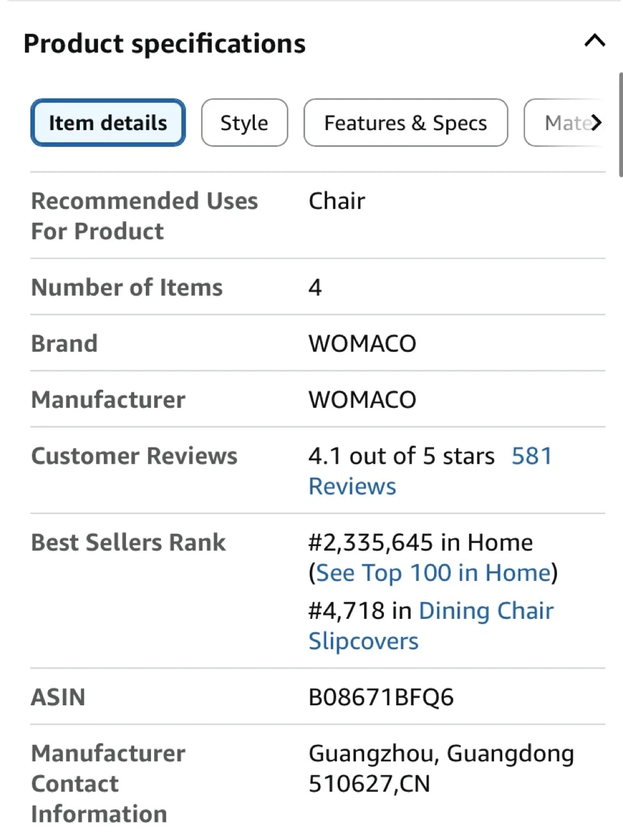The width and height of the screenshot is (623, 840).
Task: Switch to the Style tab
Action: tap(244, 123)
